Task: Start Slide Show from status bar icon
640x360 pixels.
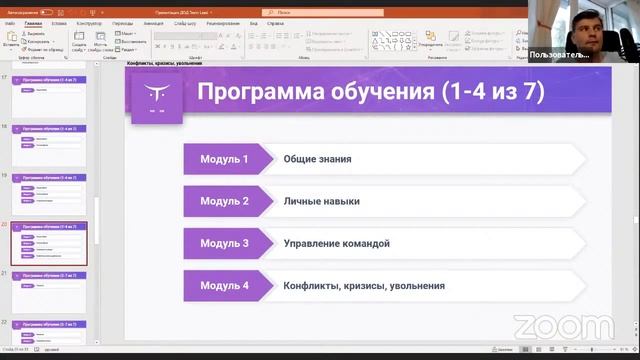Action: 565,349
